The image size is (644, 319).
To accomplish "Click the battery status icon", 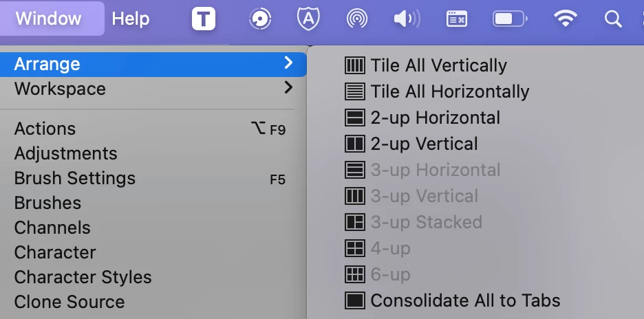I will pyautogui.click(x=510, y=19).
